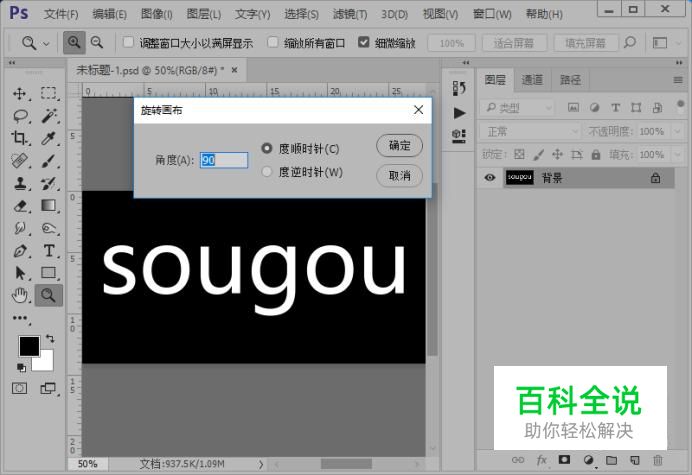Open the File menu

tap(60, 14)
